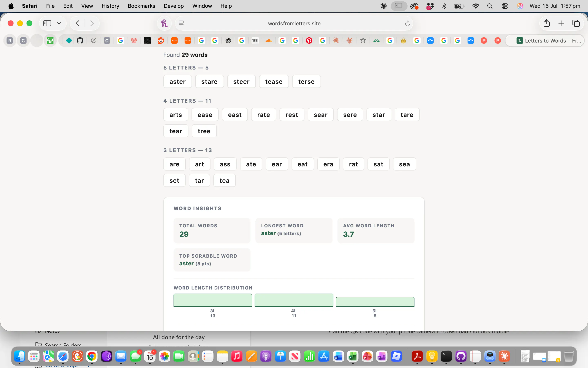Click the word 'sear'
Viewport: 588px width, 368px height.
321,115
